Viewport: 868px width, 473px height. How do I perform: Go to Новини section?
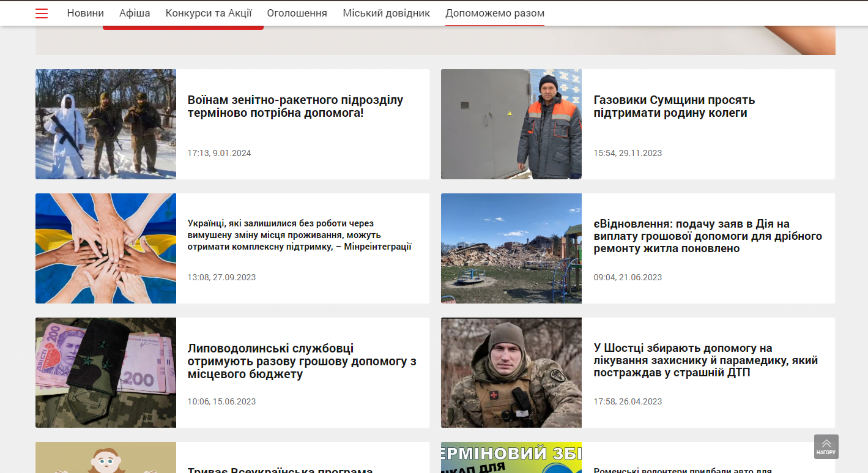(86, 13)
